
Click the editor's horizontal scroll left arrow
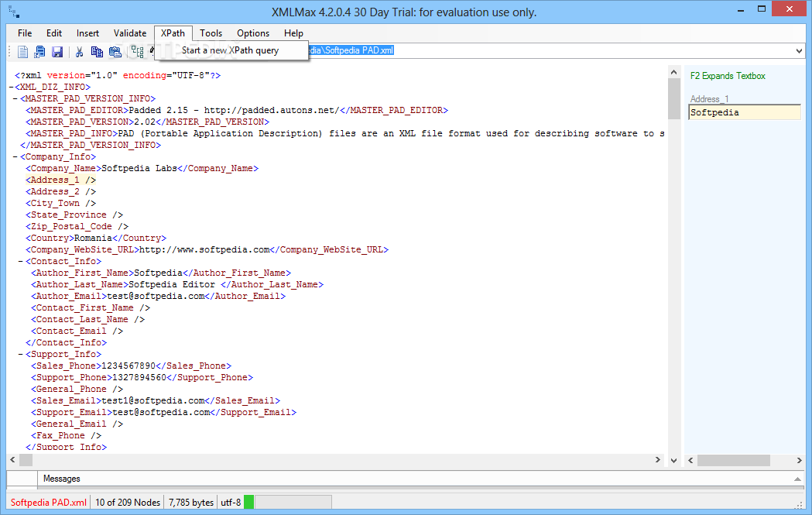point(12,459)
